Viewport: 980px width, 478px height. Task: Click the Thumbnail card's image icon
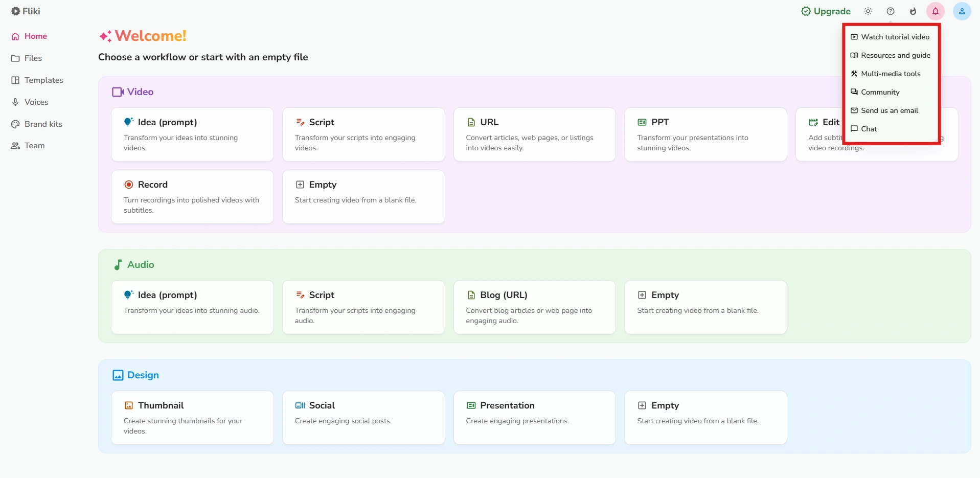(x=129, y=405)
